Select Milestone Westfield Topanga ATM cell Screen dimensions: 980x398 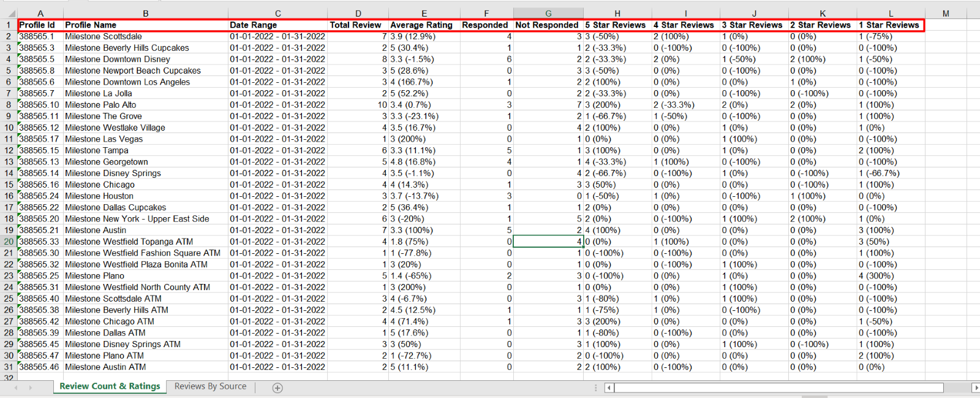pos(146,242)
